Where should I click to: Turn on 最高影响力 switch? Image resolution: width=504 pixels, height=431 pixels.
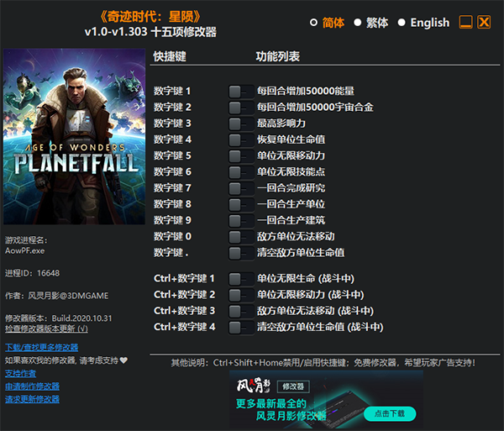[240, 123]
